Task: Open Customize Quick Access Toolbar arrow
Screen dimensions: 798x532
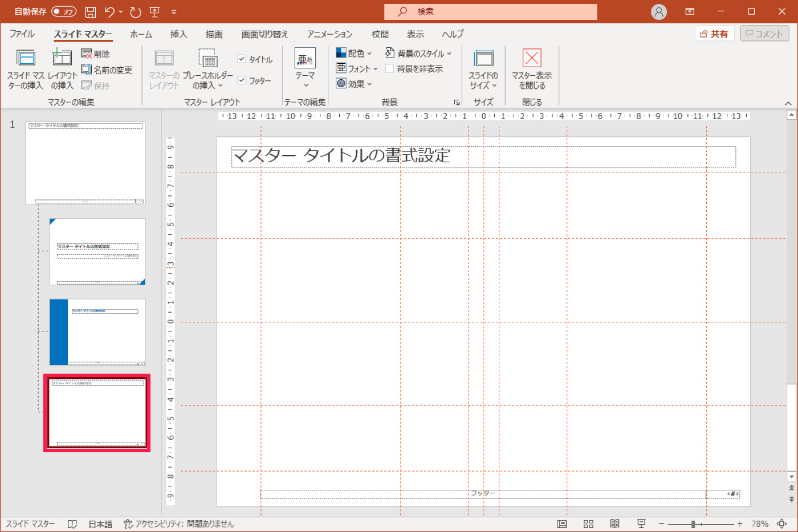Action: coord(174,11)
